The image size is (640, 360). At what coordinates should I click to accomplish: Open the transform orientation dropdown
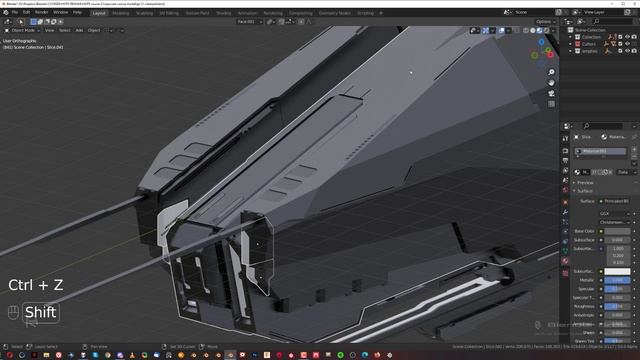click(249, 22)
